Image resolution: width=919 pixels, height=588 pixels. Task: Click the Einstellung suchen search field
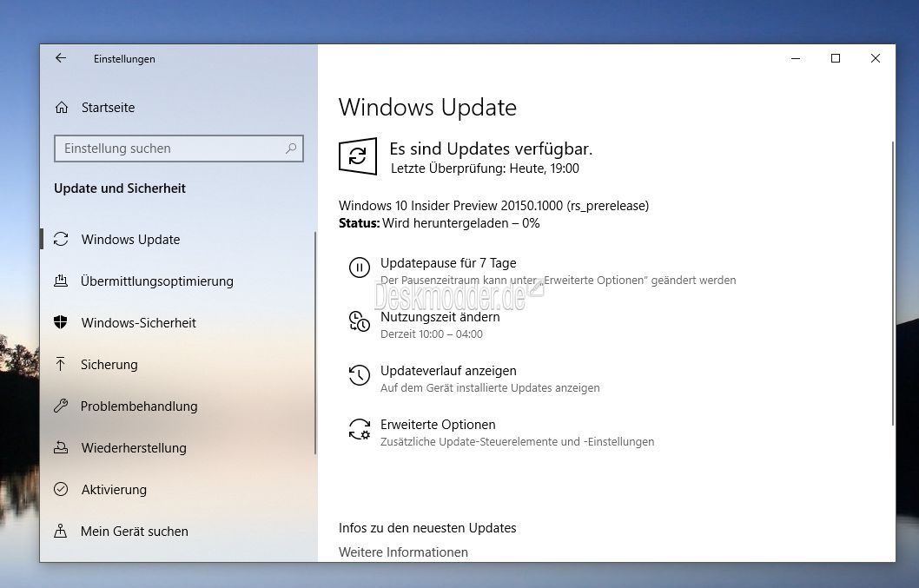pyautogui.click(x=179, y=149)
